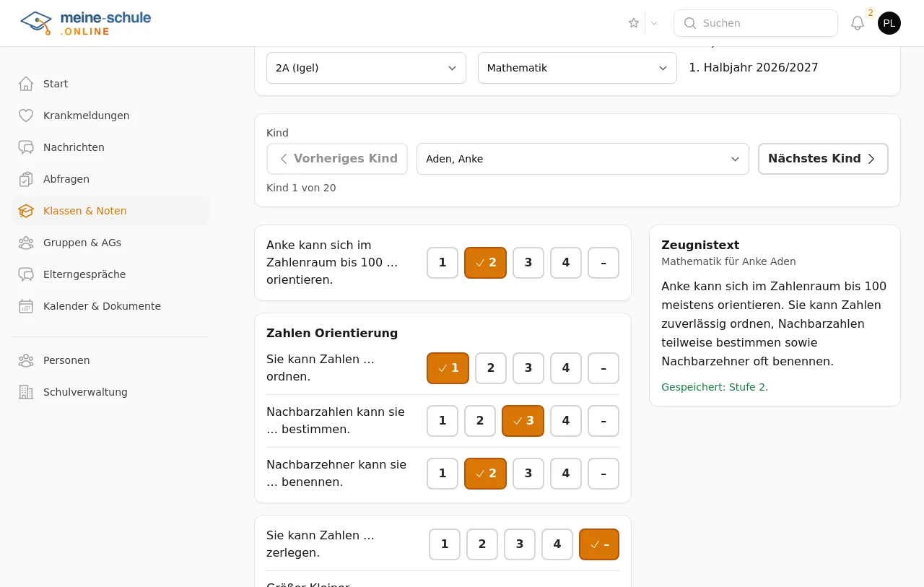Open the class dropdown showing 2A (Igel)
Screen dimensions: 924x587
coord(366,68)
